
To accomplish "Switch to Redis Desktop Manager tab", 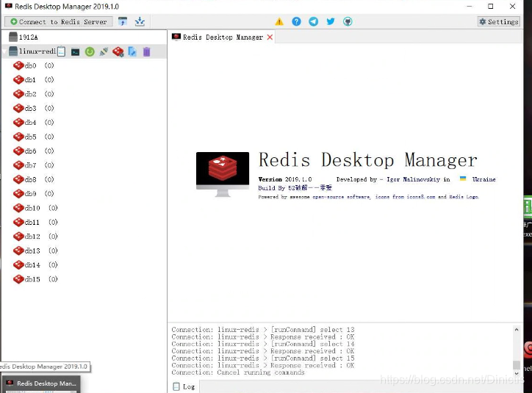I will click(222, 37).
